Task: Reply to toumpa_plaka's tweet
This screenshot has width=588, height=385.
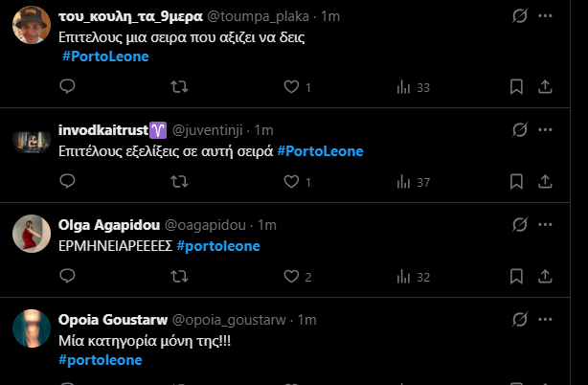Action: [x=67, y=87]
